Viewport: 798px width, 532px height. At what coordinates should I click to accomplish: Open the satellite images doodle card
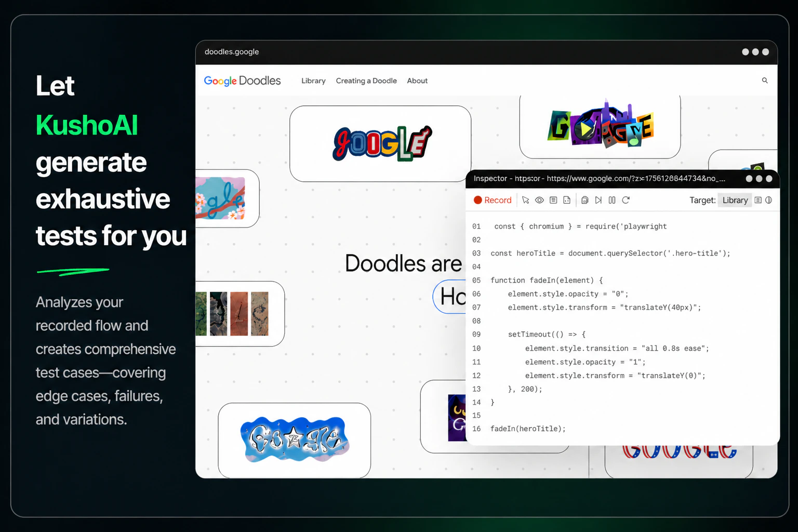pos(240,314)
